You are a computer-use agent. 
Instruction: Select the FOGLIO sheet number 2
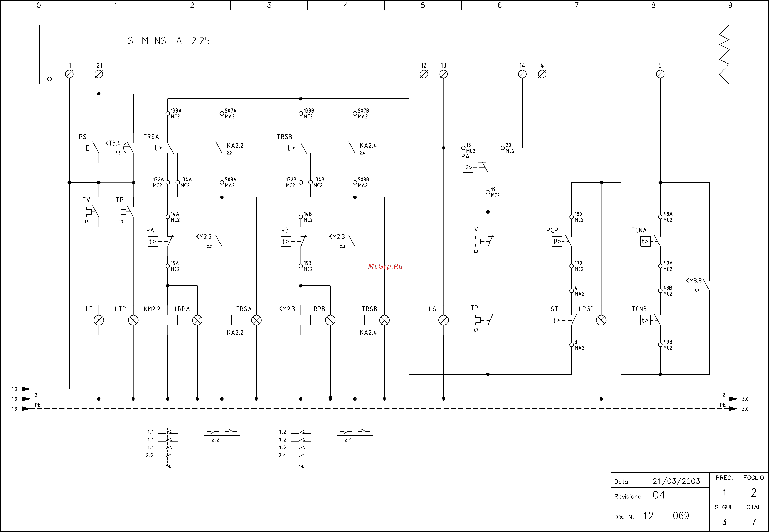point(754,492)
